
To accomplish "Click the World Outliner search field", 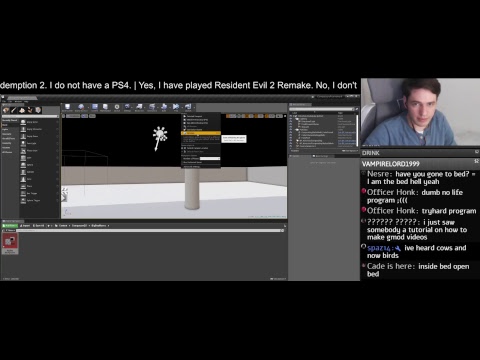I will tap(321, 109).
